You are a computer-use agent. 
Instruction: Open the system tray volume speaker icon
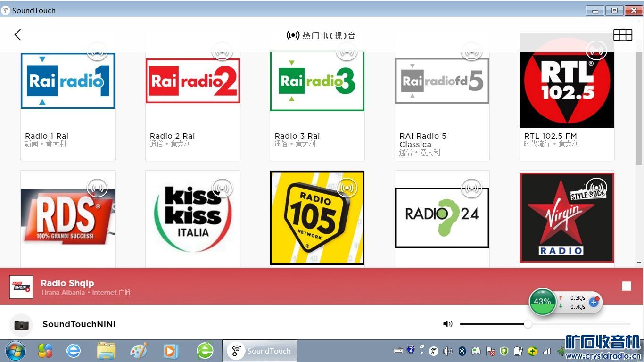coord(448,351)
